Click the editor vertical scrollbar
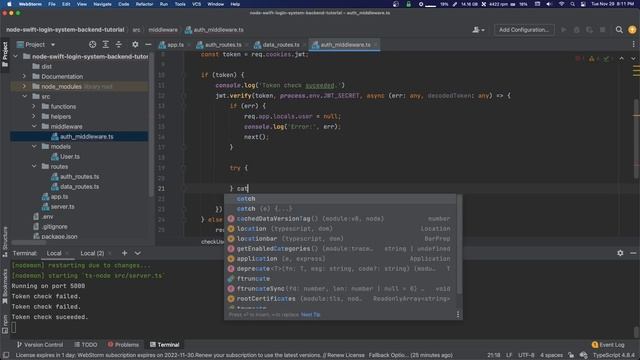Image resolution: width=640 pixels, height=360 pixels. click(x=636, y=139)
